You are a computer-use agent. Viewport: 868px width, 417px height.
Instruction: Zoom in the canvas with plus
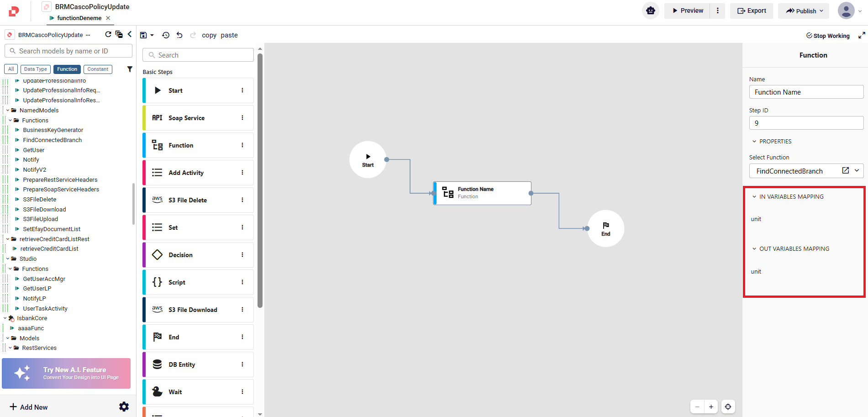click(x=711, y=406)
